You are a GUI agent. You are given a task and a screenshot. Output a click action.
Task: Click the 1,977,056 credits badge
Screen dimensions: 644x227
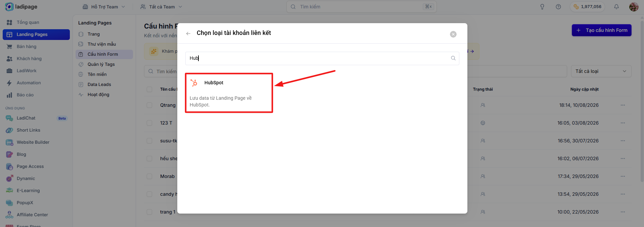(588, 7)
